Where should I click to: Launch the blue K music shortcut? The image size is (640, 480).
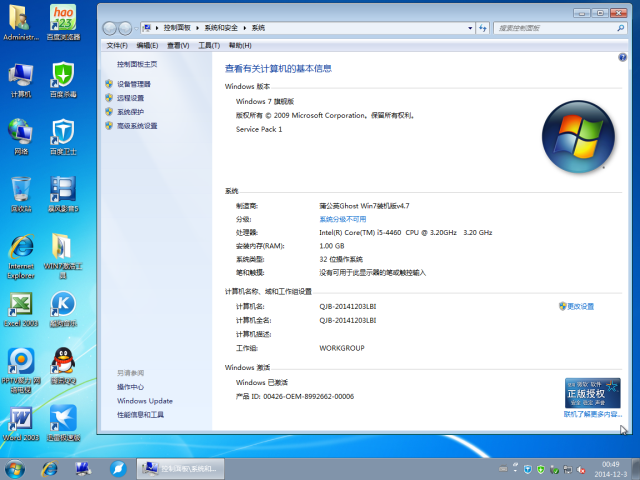pyautogui.click(x=63, y=310)
